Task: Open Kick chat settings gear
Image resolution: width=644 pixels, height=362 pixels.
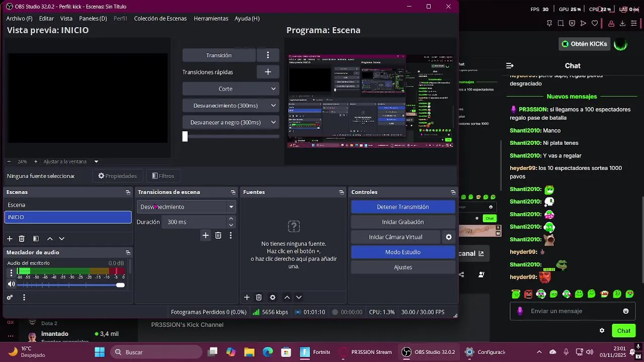Action: pyautogui.click(x=602, y=330)
